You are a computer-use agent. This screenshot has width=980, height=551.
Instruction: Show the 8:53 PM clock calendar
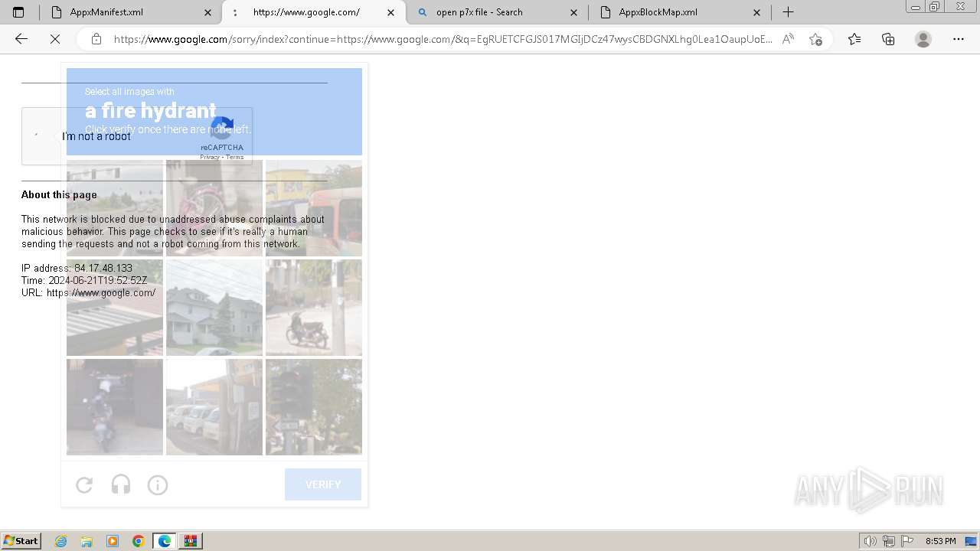click(x=940, y=541)
